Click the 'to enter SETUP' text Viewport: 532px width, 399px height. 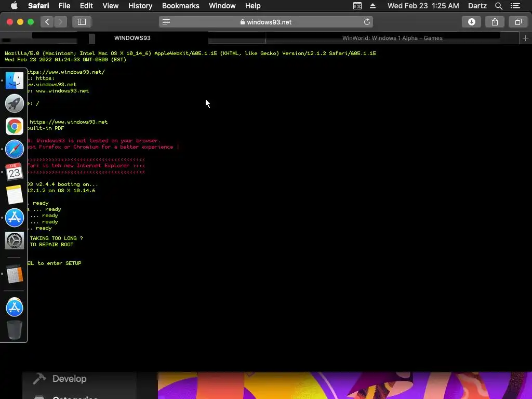coord(59,263)
